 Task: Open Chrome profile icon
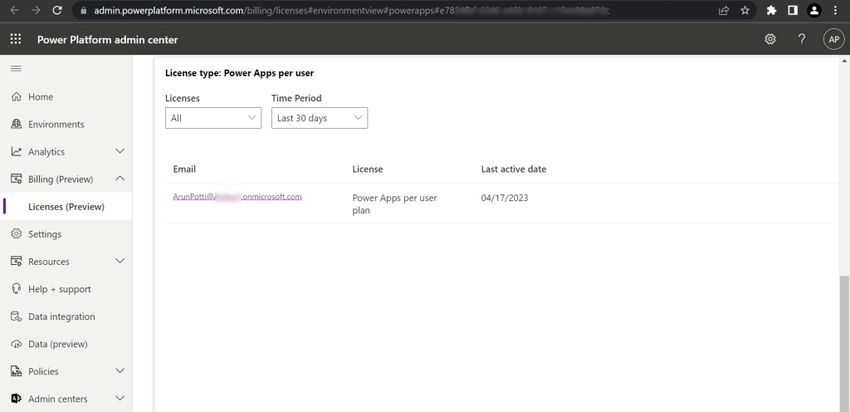click(x=814, y=10)
